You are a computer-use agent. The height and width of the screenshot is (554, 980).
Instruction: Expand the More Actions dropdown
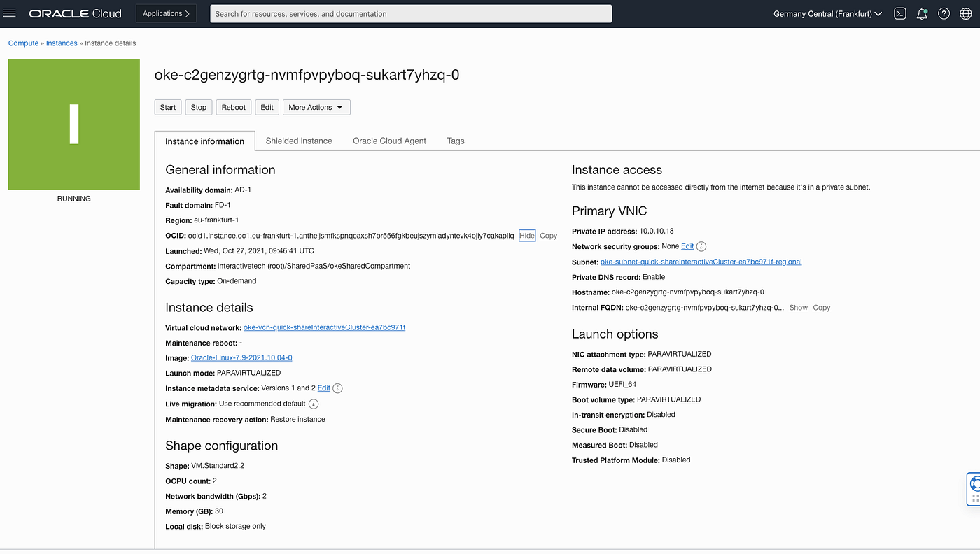pos(316,107)
